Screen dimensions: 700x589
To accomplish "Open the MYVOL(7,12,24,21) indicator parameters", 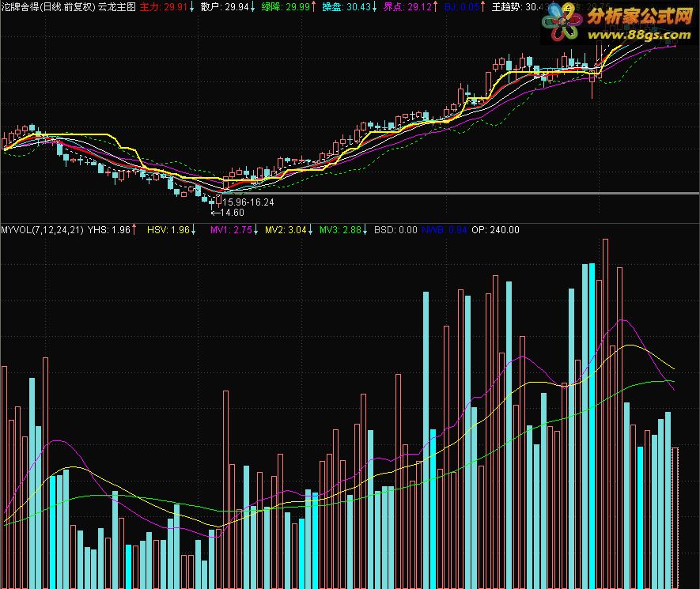I will pyautogui.click(x=42, y=230).
